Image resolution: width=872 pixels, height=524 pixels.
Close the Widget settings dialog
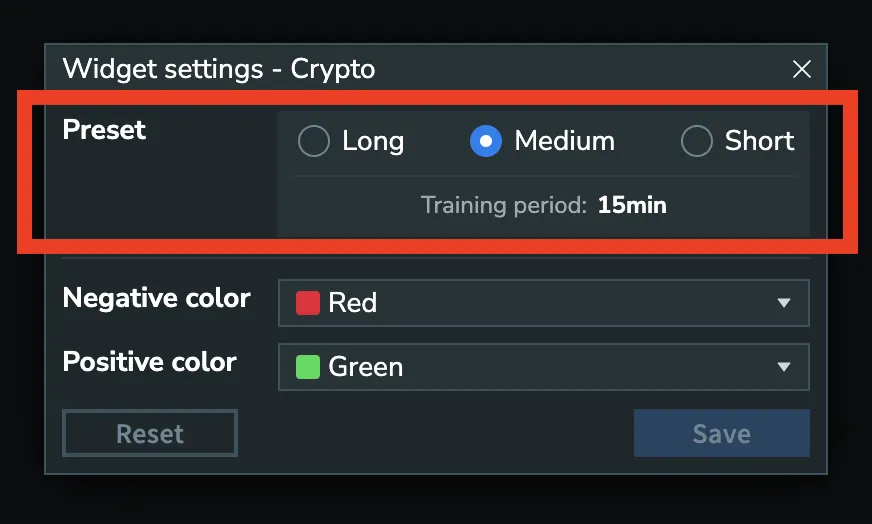click(x=801, y=69)
